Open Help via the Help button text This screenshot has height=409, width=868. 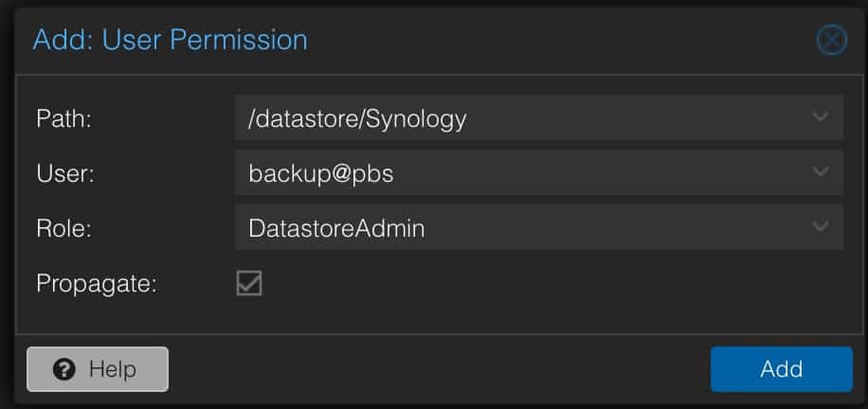coord(113,369)
